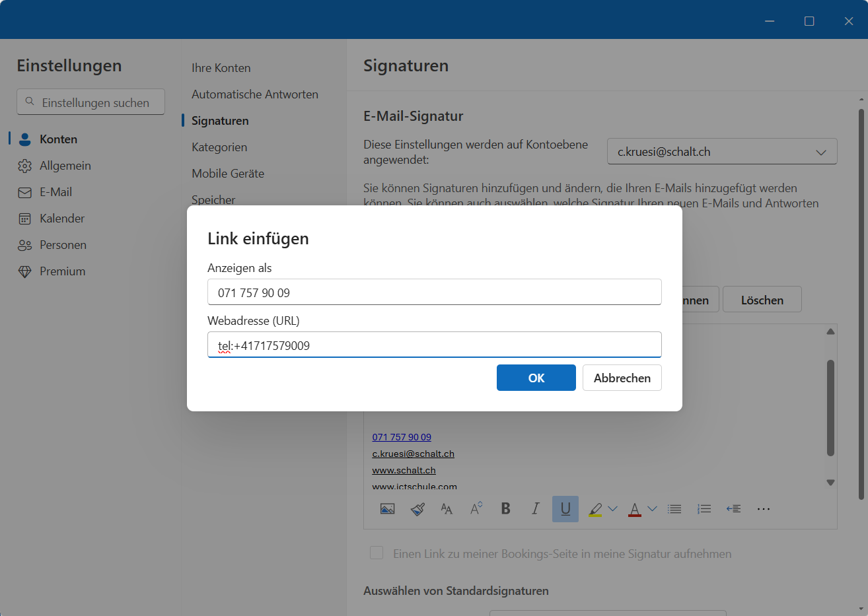Confirm the link with OK button
This screenshot has height=616, width=868.
click(536, 378)
